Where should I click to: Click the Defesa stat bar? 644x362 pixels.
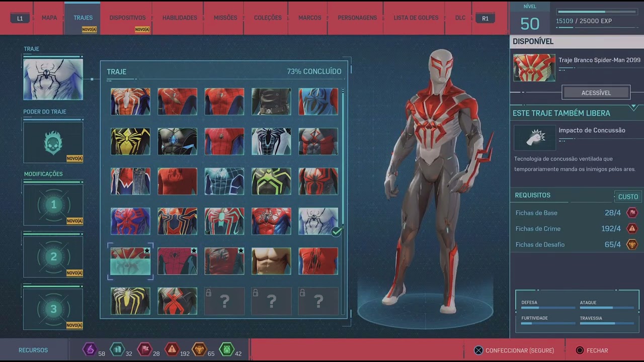pos(547,308)
